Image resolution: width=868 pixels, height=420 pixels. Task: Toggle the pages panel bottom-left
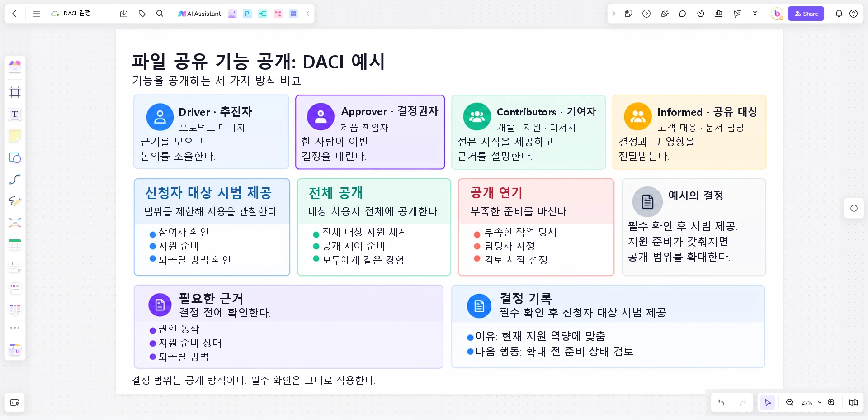click(14, 402)
